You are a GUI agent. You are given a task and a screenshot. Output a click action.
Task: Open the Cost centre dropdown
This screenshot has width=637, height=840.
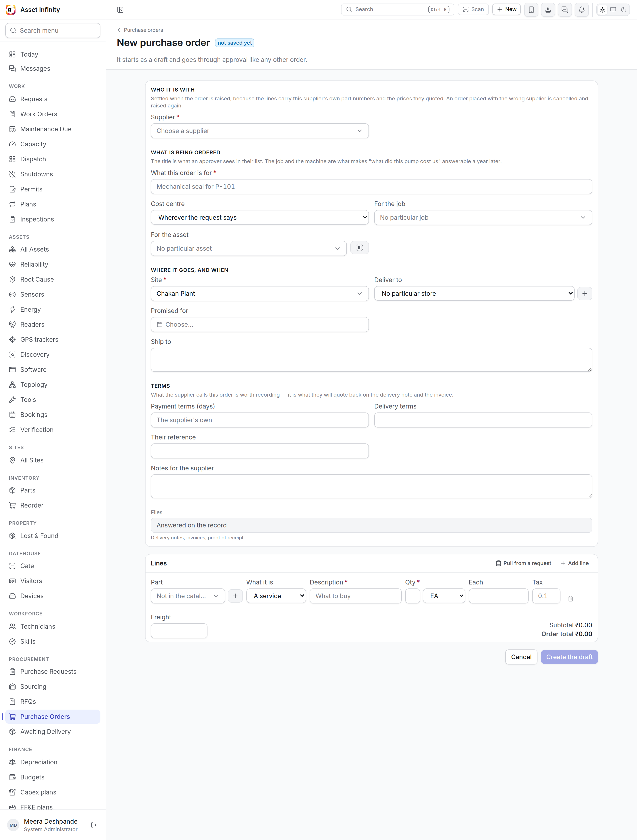click(x=260, y=217)
